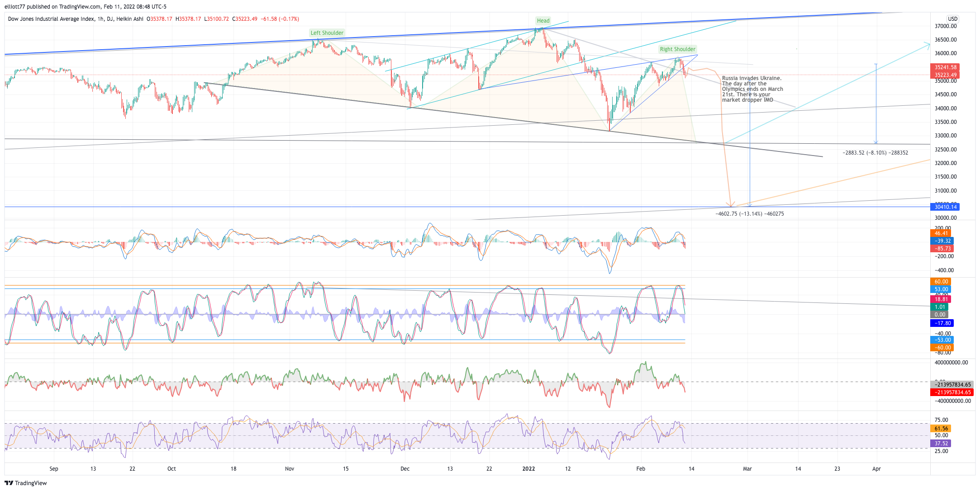Click the 35223.49 price tag
Image resolution: width=980 pixels, height=491 pixels.
pos(945,75)
